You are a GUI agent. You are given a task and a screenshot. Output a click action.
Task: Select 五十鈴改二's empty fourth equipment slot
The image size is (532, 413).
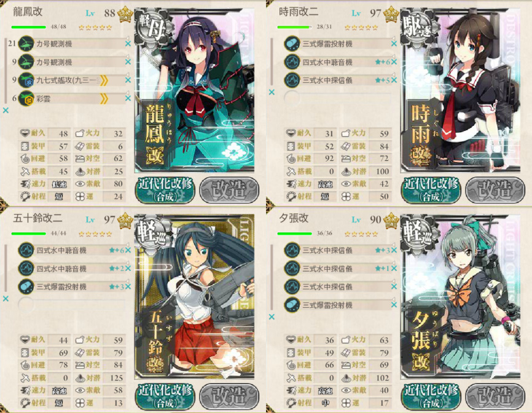tap(72, 305)
